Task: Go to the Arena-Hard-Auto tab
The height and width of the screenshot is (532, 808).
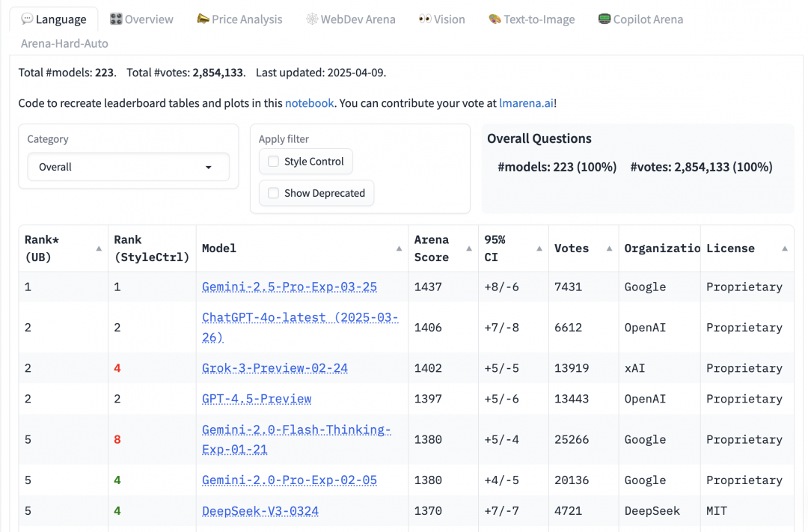Action: 64,44
